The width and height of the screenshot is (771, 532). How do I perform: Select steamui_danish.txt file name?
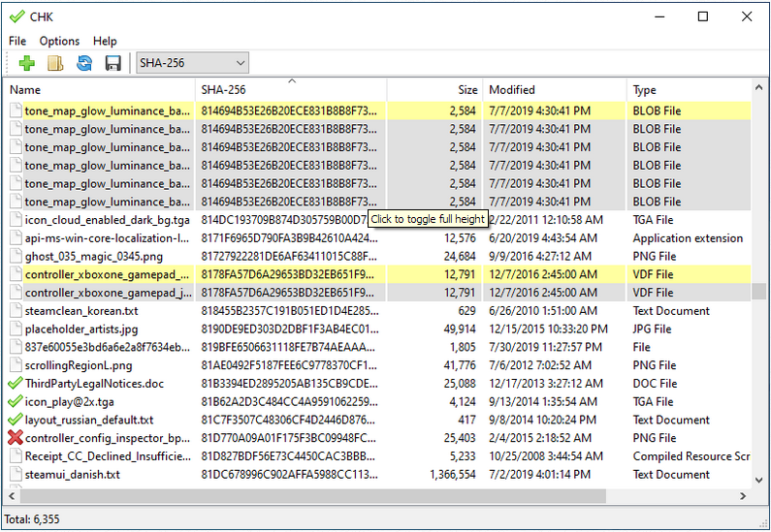tap(73, 475)
